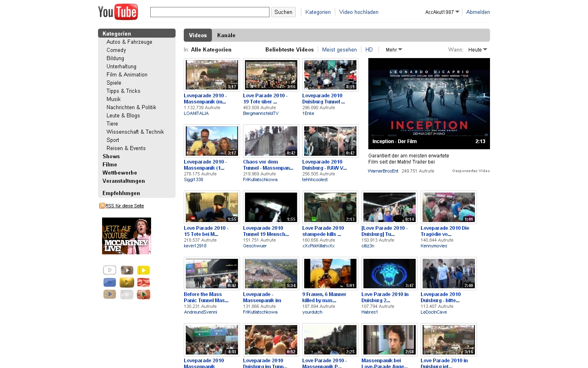Open the Kategorien header link
This screenshot has width=588, height=368.
click(x=318, y=12)
